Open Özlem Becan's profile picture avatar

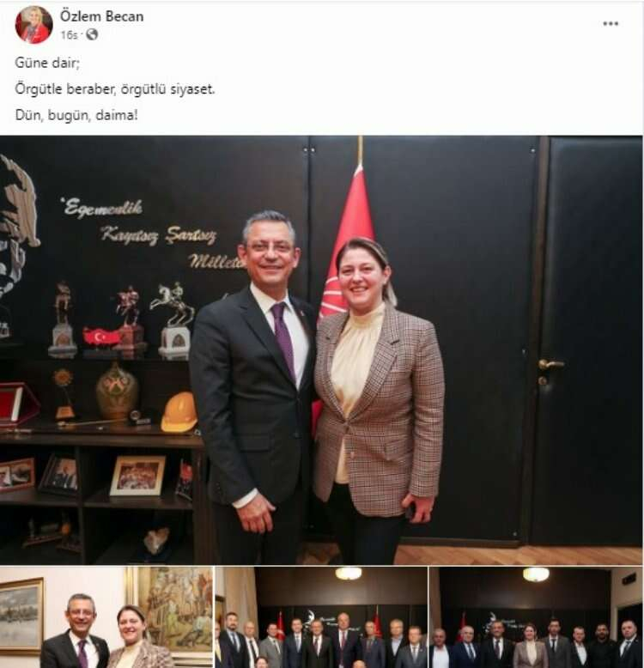point(33,25)
